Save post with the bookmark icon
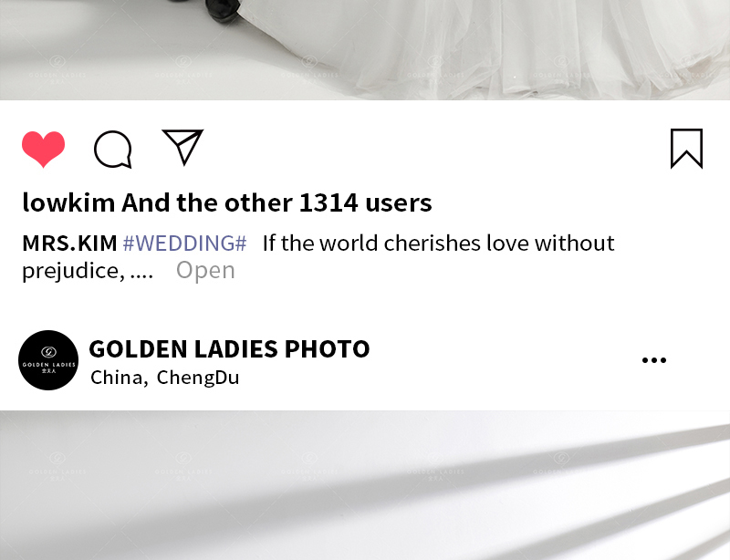 (686, 149)
